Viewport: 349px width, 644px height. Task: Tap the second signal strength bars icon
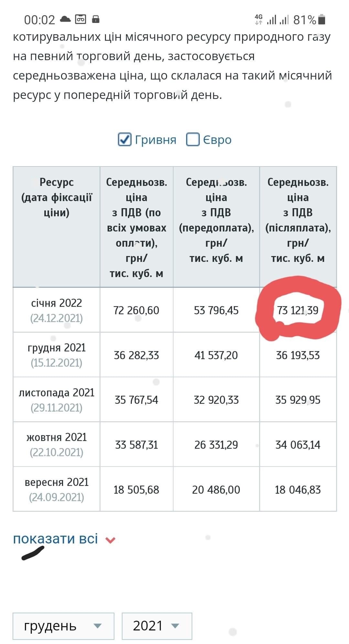point(284,20)
